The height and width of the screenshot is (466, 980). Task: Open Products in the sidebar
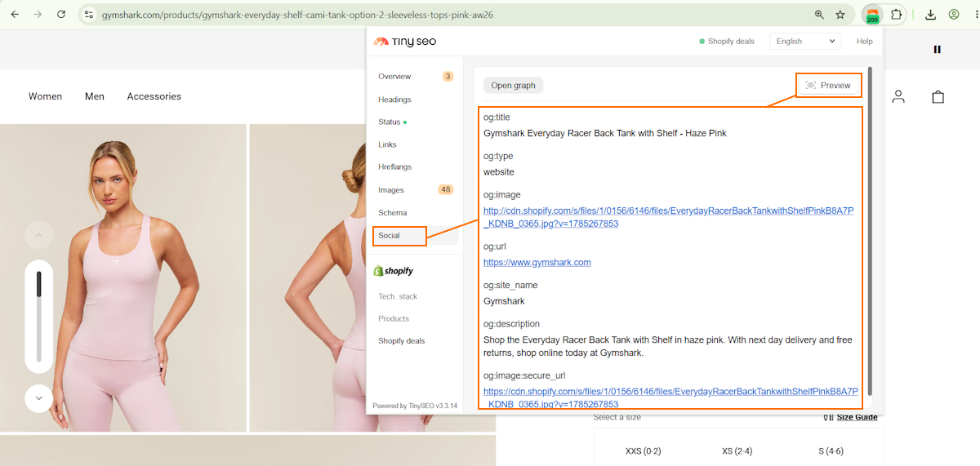point(394,318)
